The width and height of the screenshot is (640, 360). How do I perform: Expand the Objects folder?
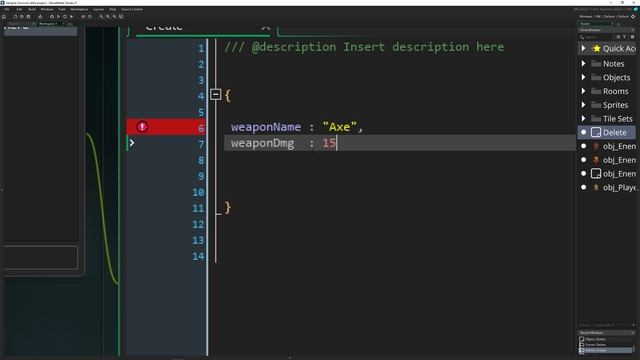coord(583,77)
